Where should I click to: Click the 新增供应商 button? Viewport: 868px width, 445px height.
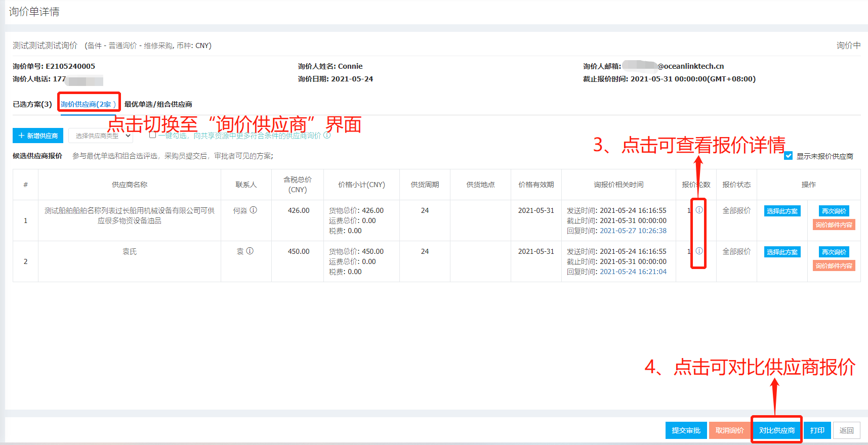pos(38,136)
